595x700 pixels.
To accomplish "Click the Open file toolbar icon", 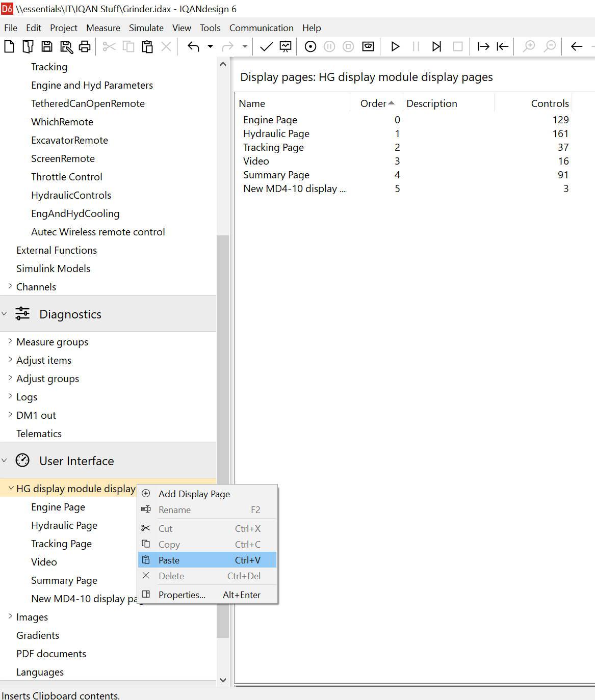I will pyautogui.click(x=28, y=47).
